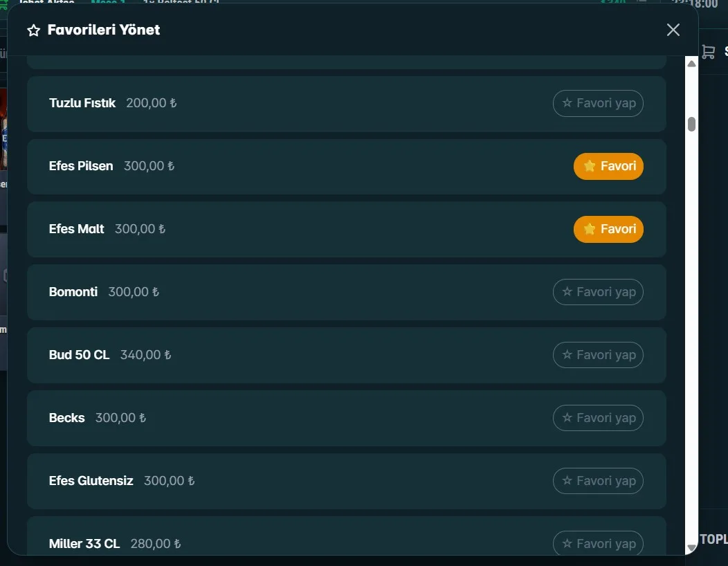Click the scrollbar thumb handle
The width and height of the screenshot is (728, 566).
click(x=691, y=125)
